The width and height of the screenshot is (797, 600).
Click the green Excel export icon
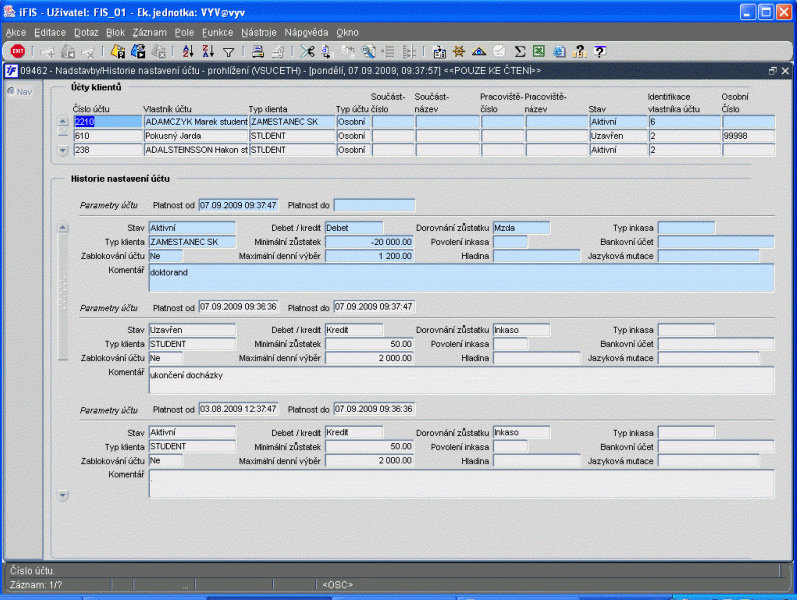(x=539, y=51)
